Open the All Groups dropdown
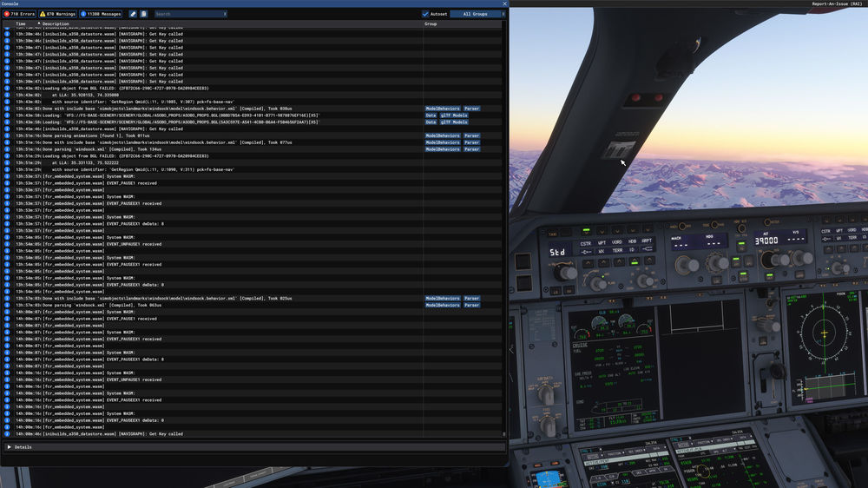Screen dimensions: 868x488 (x=477, y=14)
